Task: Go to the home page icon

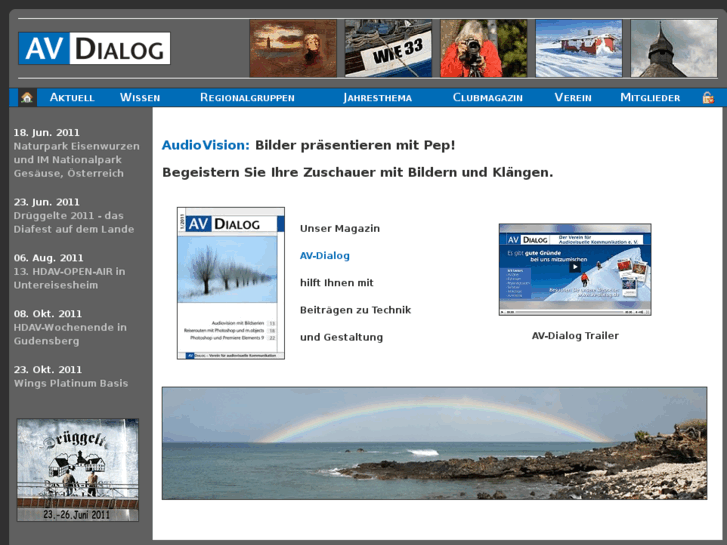Action: pyautogui.click(x=27, y=97)
